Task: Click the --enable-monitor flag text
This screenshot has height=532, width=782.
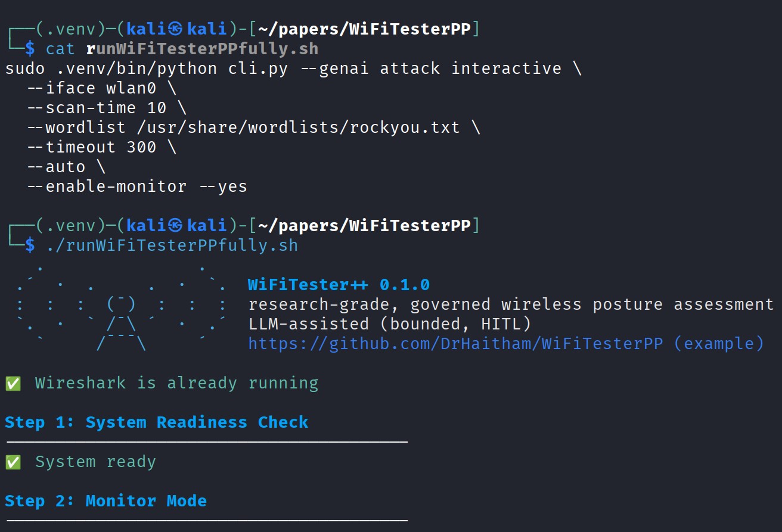Action: pos(107,186)
